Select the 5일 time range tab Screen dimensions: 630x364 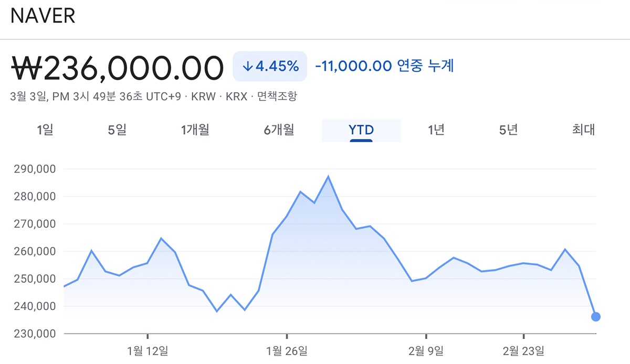pos(117,130)
